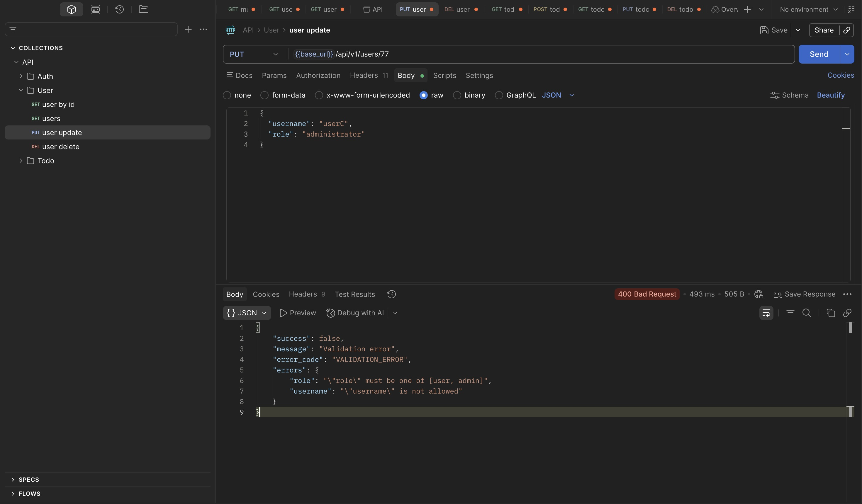Open the Environments icon in sidebar header
Screen dimensions: 862x504
click(96, 9)
